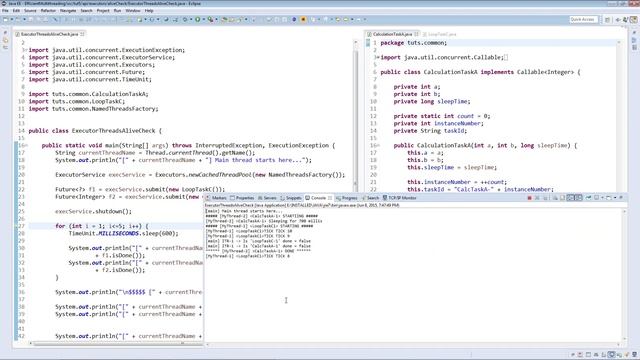Image resolution: width=640 pixels, height=360 pixels.
Task: Close the ExecutorThreadsAliveCheck.java tab
Action: [82, 34]
